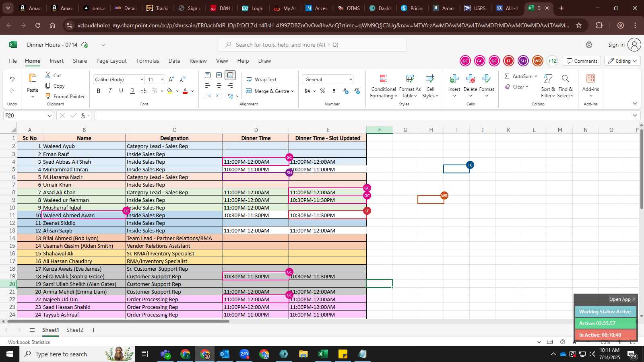Align text right
This screenshot has width=644, height=362.
tap(230, 86)
